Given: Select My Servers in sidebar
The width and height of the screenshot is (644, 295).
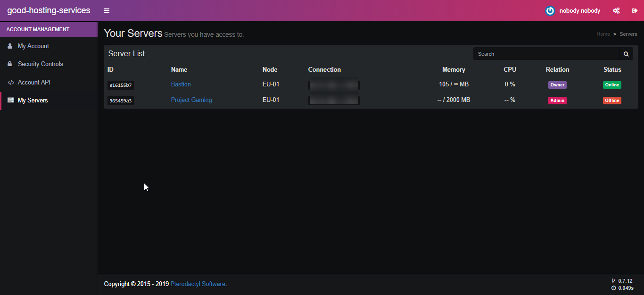Looking at the screenshot, I should pos(33,101).
